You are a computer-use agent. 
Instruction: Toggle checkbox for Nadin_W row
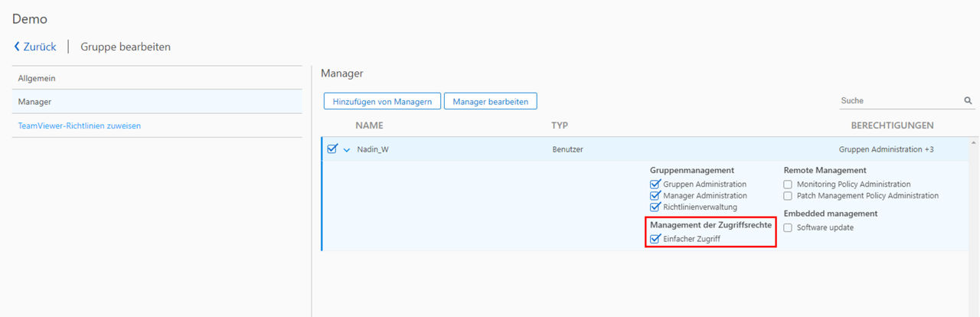tap(332, 149)
